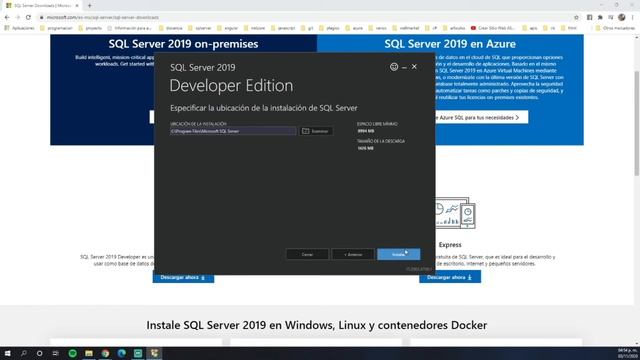The height and width of the screenshot is (360, 640).
Task: Focus the installation location path field
Action: pos(233,131)
